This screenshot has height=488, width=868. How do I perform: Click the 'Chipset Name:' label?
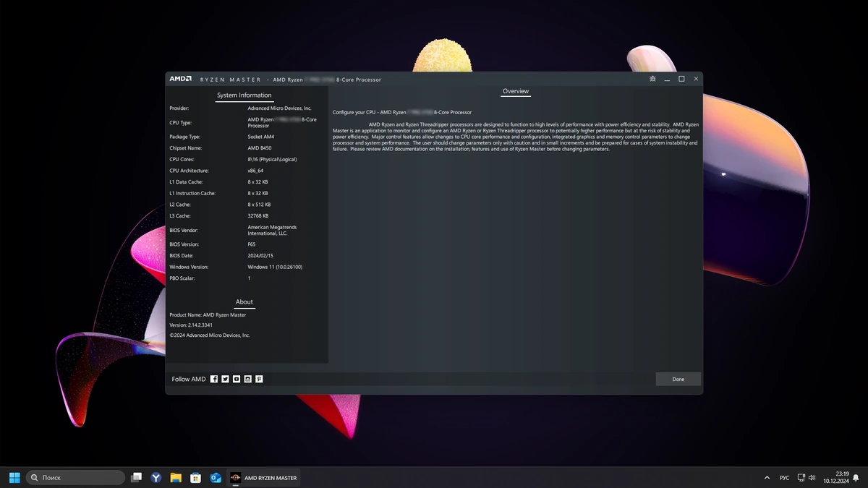[184, 148]
